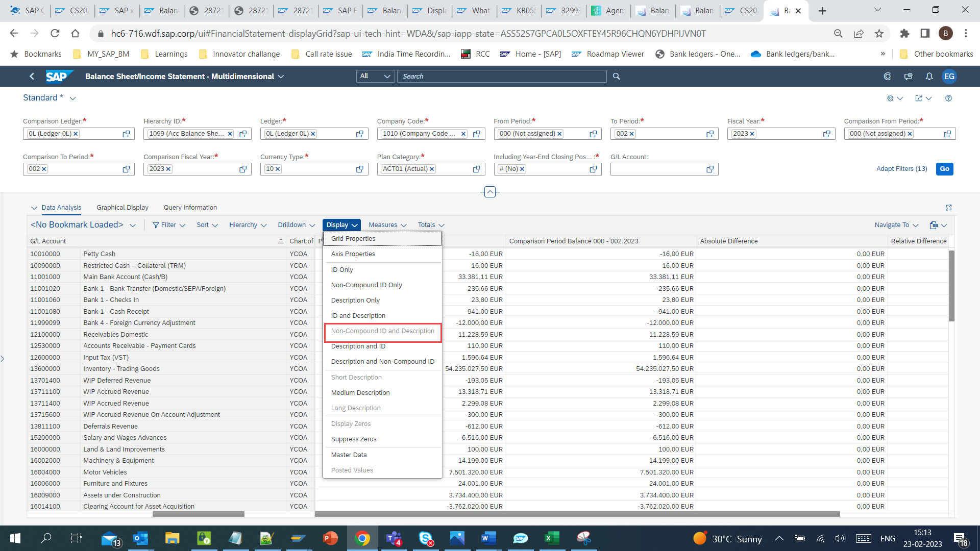This screenshot has height=551, width=980.
Task: Open value help for Currency Type field
Action: pyautogui.click(x=360, y=169)
